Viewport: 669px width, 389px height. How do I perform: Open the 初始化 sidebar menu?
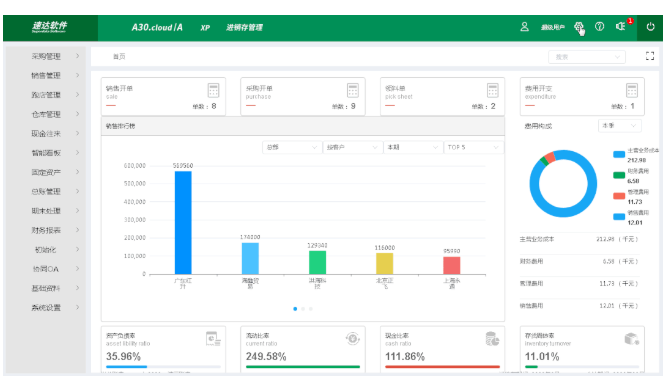[46, 250]
